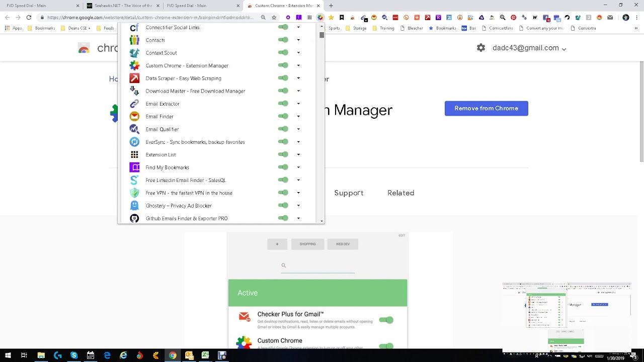Viewport: 644px width, 362px height.
Task: Click the Find My Bookmarks purple icon
Action: click(x=134, y=167)
